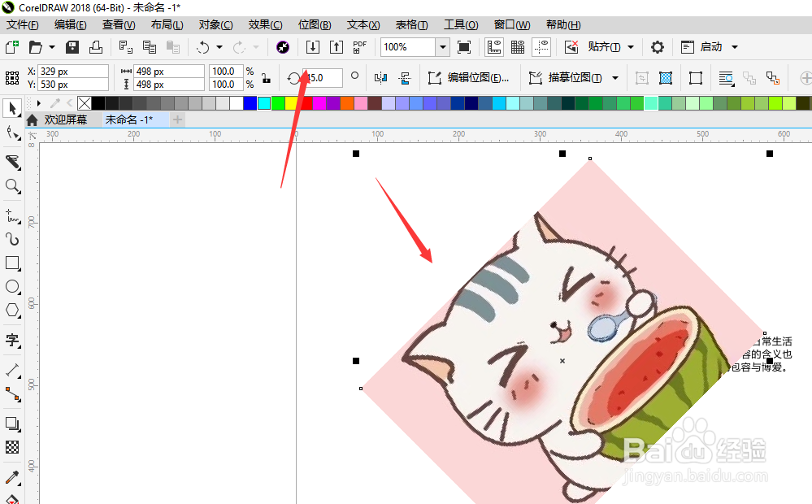Select the Connector tool

coord(12,394)
